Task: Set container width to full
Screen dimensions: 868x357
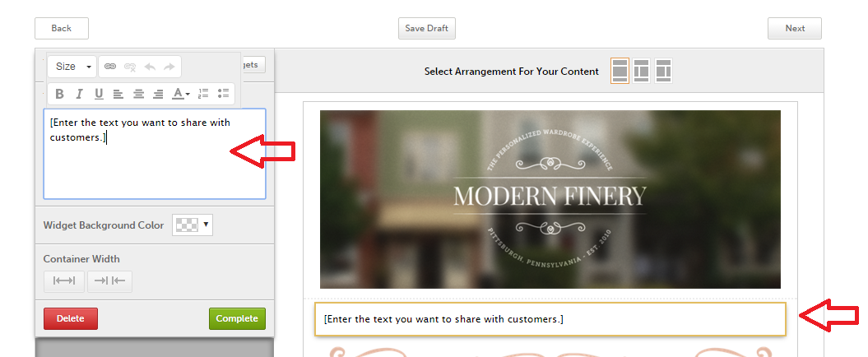Action: pyautogui.click(x=64, y=281)
